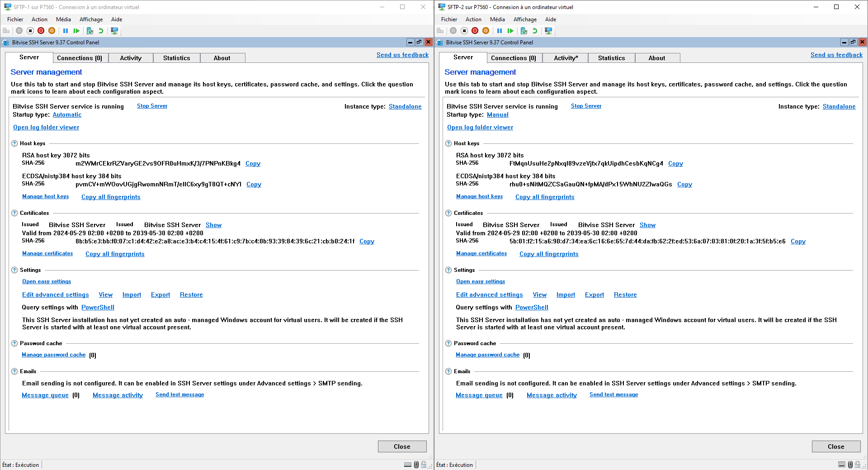The height and width of the screenshot is (470, 868).
Task: Click Manage host keys in SFTP-1
Action: (45, 196)
